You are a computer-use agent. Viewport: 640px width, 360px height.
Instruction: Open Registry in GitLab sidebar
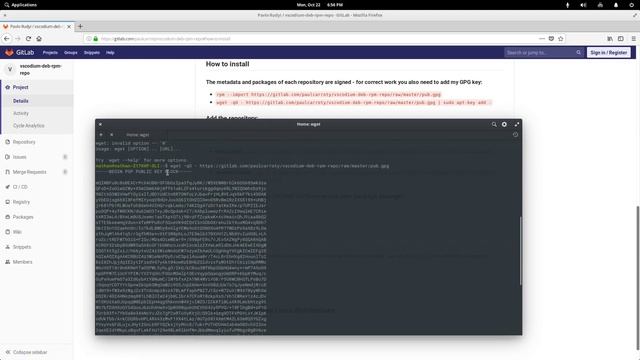21,202
